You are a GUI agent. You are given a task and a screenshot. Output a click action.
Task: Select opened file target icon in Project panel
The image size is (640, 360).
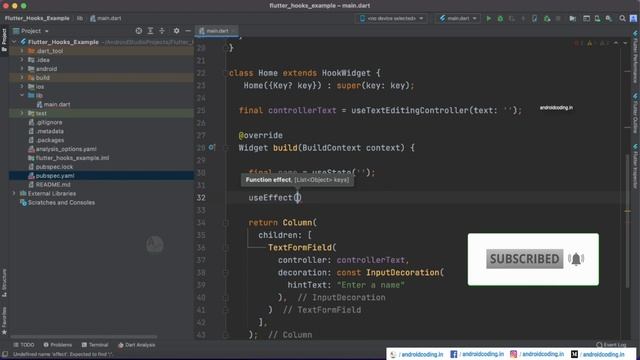pyautogui.click(x=139, y=31)
